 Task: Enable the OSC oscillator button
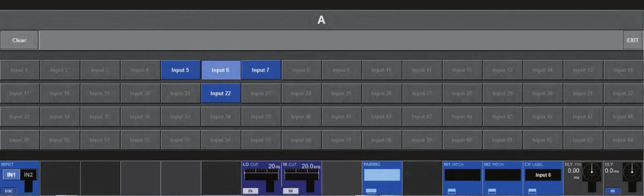8,191
